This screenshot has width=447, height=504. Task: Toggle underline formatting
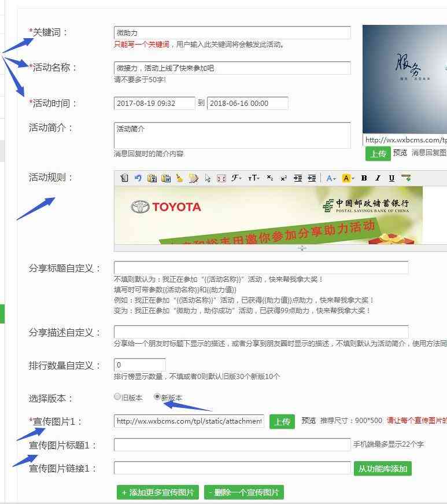391,178
